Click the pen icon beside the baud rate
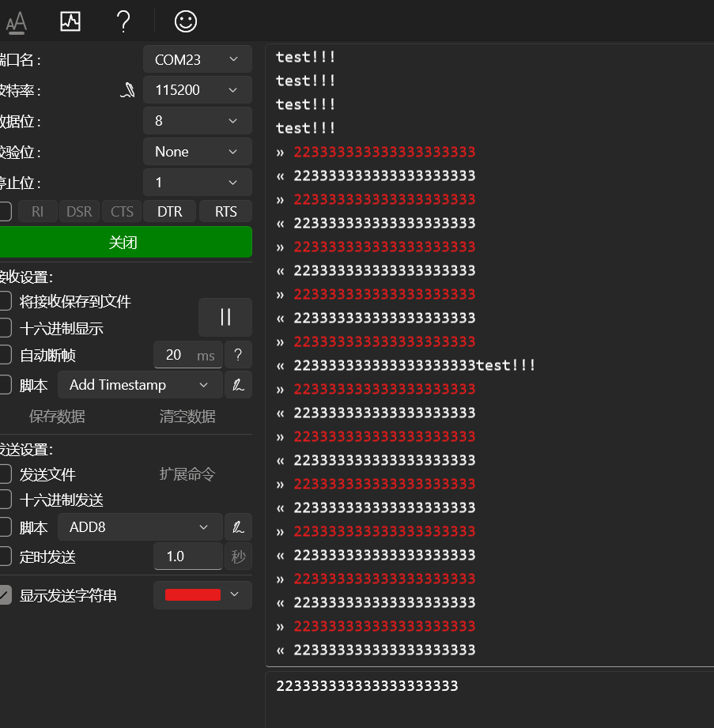The height and width of the screenshot is (728, 714). (x=127, y=91)
